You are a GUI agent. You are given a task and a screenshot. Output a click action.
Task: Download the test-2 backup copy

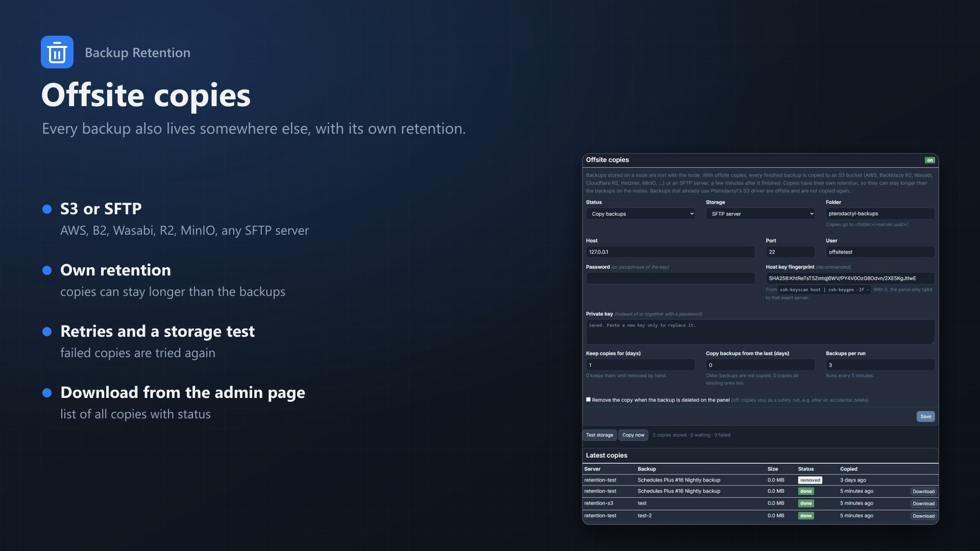[923, 516]
